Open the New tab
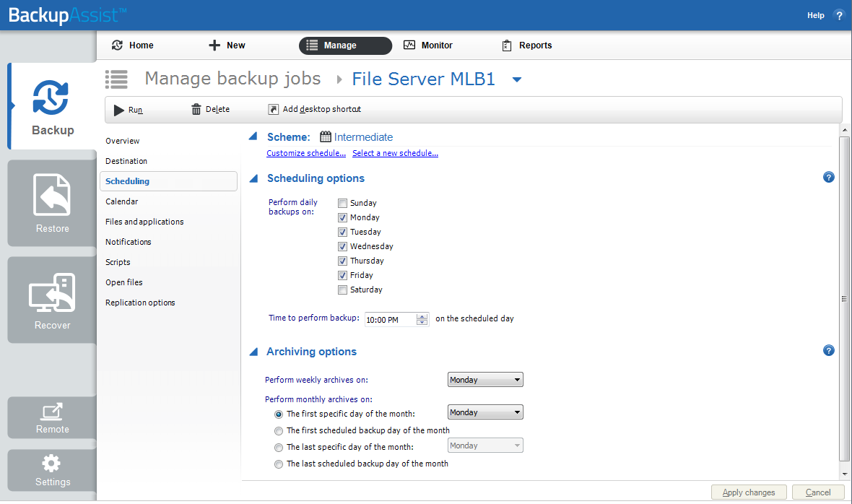This screenshot has height=504, width=852. pyautogui.click(x=227, y=45)
